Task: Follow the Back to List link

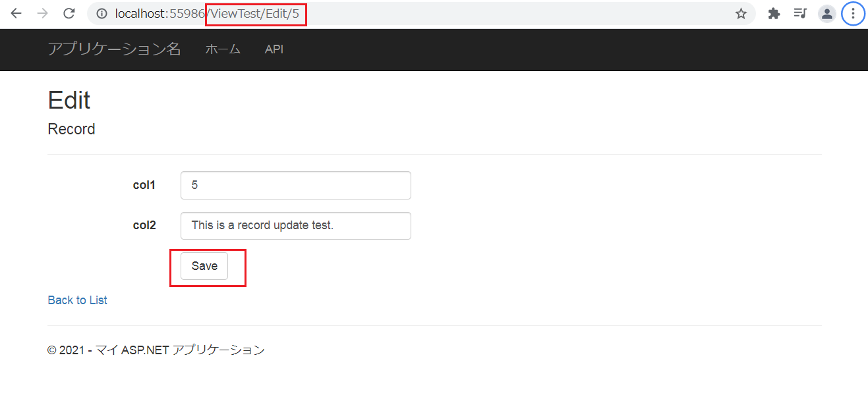Action: [x=77, y=300]
